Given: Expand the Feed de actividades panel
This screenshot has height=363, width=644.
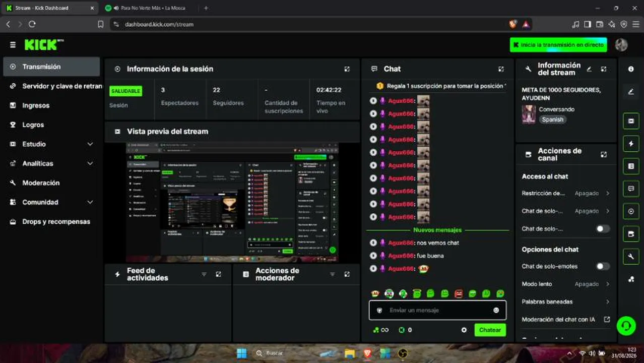Looking at the screenshot, I should coord(218,274).
